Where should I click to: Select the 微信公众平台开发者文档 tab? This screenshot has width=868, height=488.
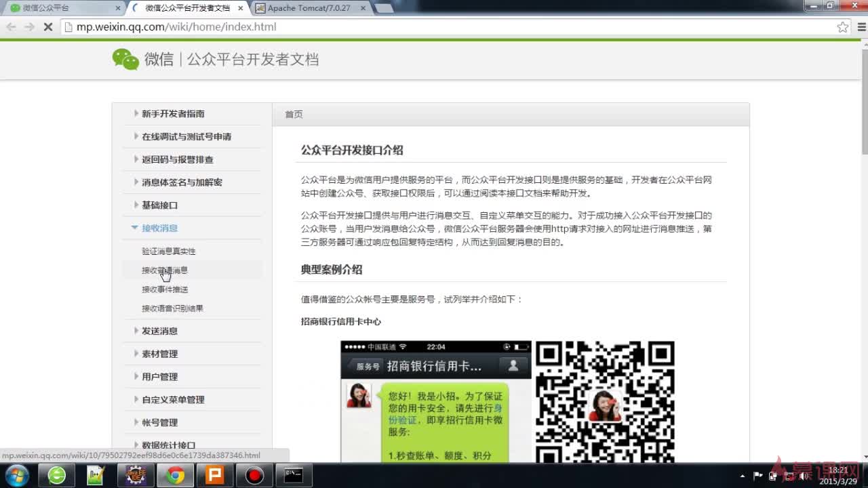(x=187, y=8)
